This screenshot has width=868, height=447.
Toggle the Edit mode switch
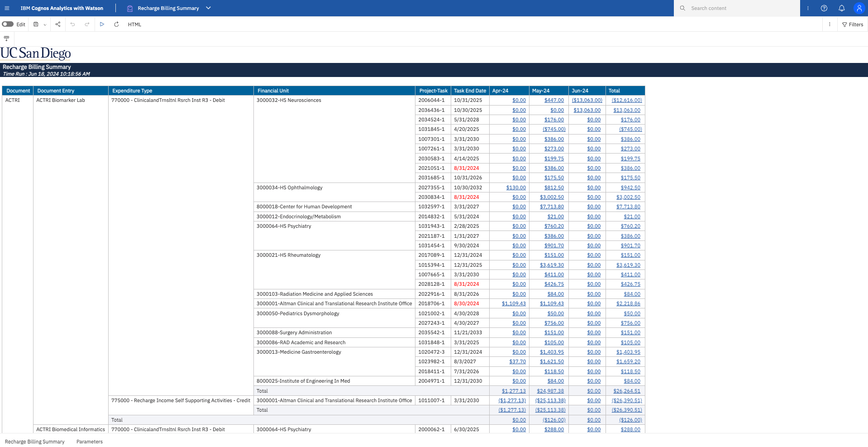(8, 24)
